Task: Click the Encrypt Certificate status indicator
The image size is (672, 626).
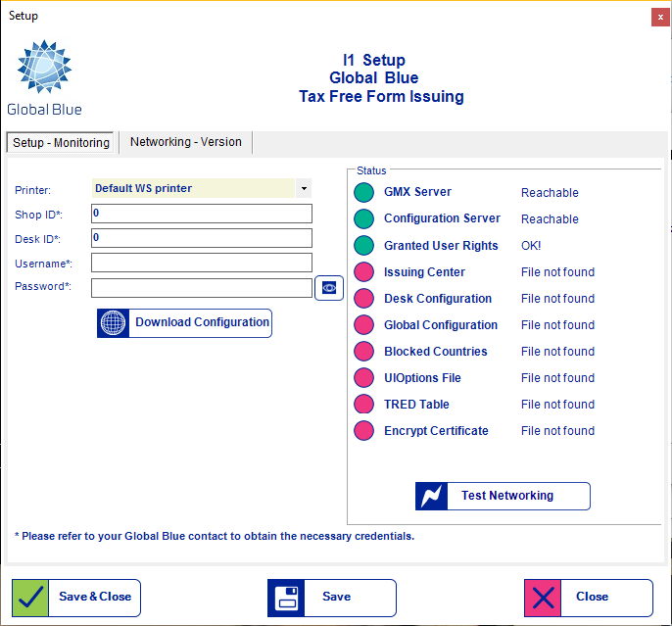Action: coord(364,431)
